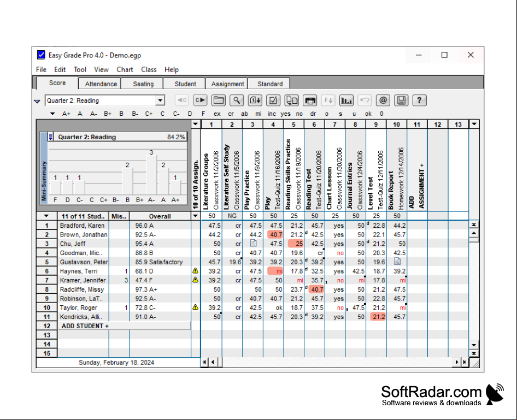
Task: Insert the 'mi' missing score shortcut
Action: 258,114
